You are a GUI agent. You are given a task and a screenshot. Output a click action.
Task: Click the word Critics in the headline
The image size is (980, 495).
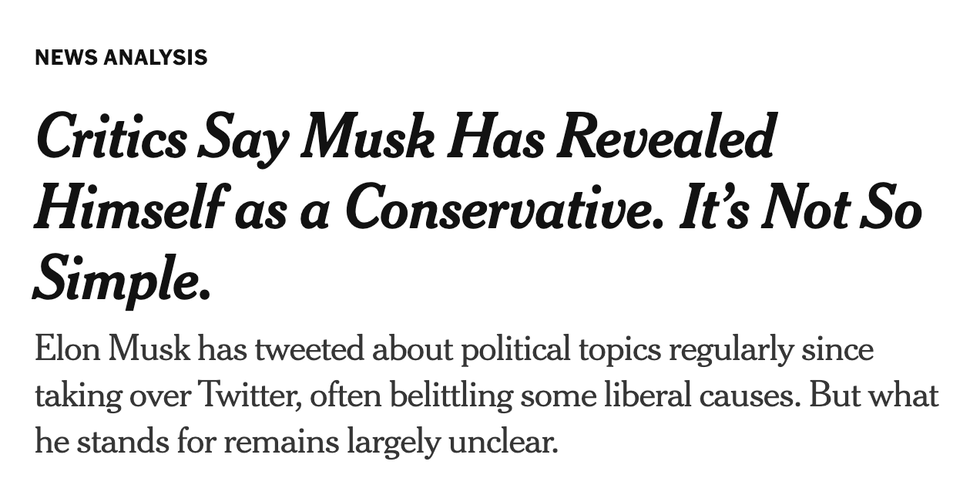coord(111,138)
